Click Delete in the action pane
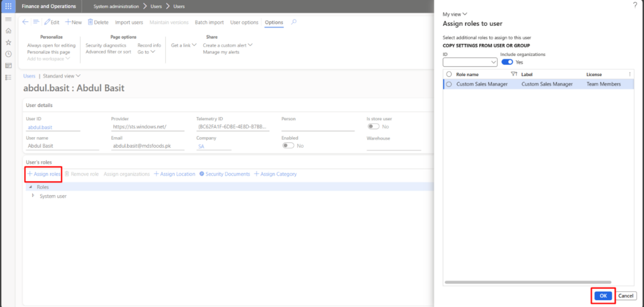The height and width of the screenshot is (307, 644). point(97,22)
